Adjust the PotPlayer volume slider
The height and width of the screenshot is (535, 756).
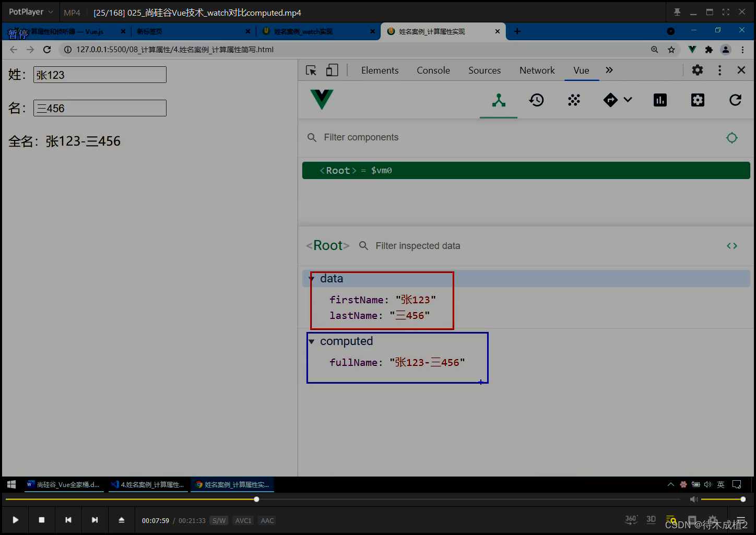(723, 500)
